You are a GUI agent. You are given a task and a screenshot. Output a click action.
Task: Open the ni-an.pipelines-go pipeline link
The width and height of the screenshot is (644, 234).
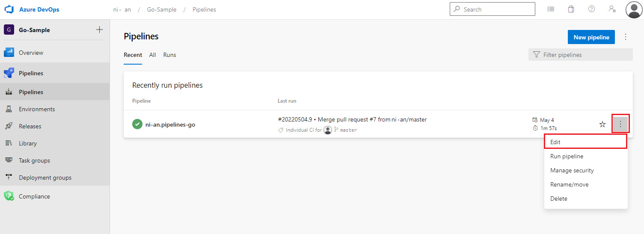click(x=170, y=125)
